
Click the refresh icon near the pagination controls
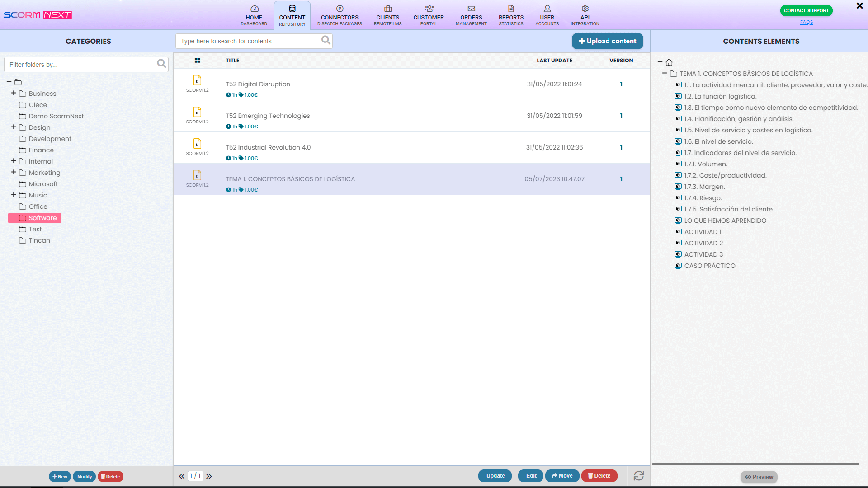639,476
